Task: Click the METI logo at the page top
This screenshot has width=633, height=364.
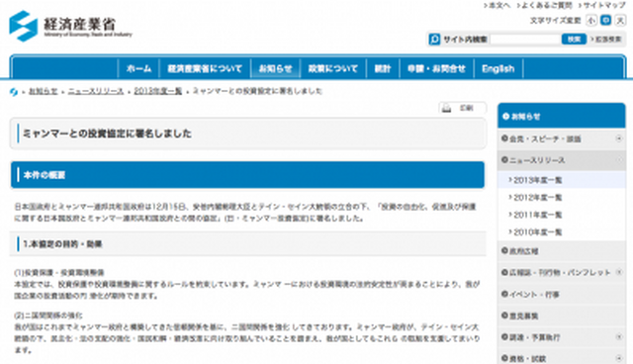Action: click(x=70, y=27)
